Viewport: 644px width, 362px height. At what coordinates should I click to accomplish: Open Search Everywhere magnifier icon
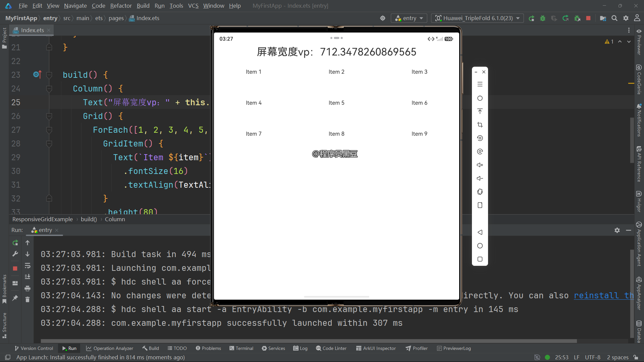pos(614,18)
